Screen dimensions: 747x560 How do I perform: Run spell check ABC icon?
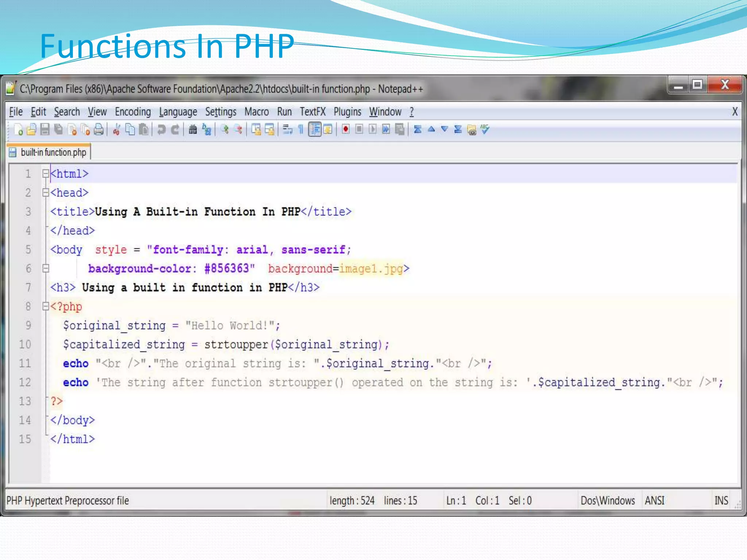485,129
